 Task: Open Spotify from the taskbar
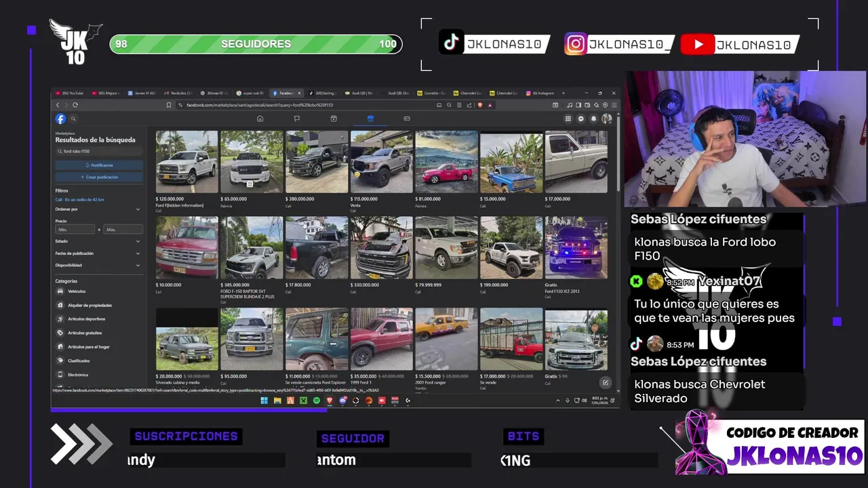[x=317, y=401]
